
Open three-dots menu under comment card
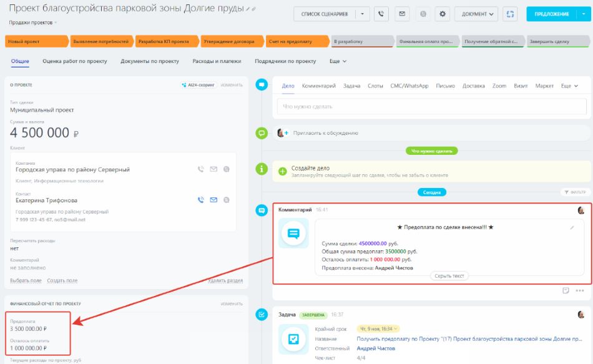[580, 290]
